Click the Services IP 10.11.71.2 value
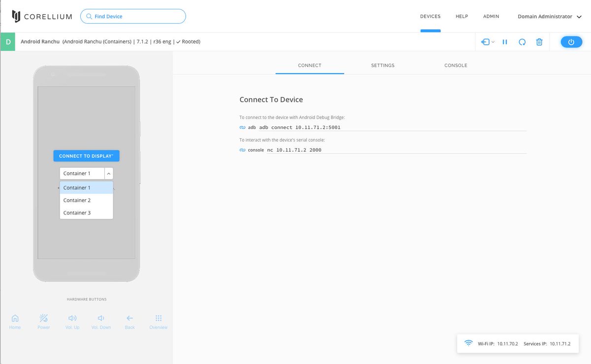This screenshot has width=591, height=364. point(560,344)
